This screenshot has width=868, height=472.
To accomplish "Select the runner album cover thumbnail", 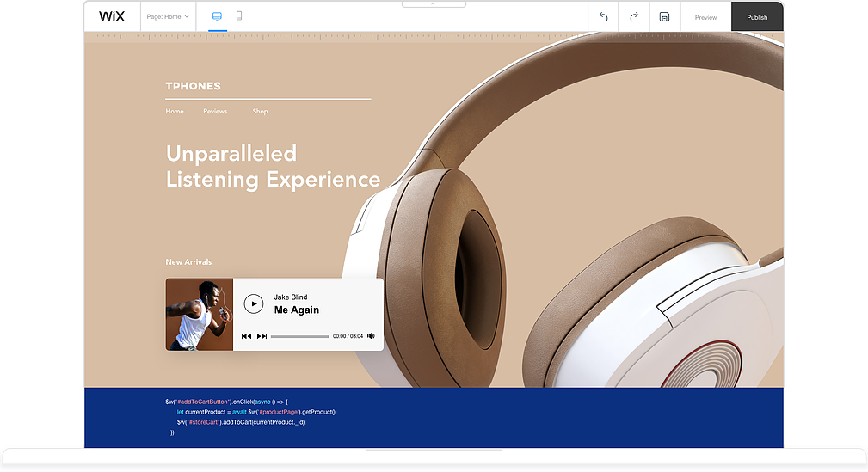I will (x=200, y=314).
